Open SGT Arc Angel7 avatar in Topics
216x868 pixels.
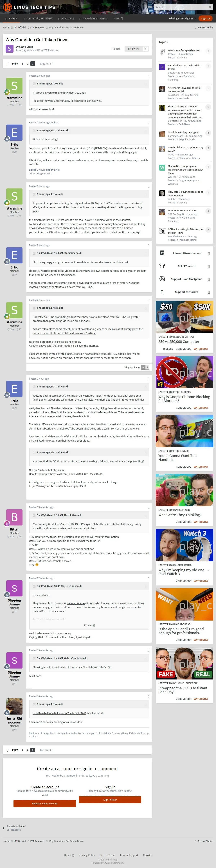(162, 212)
